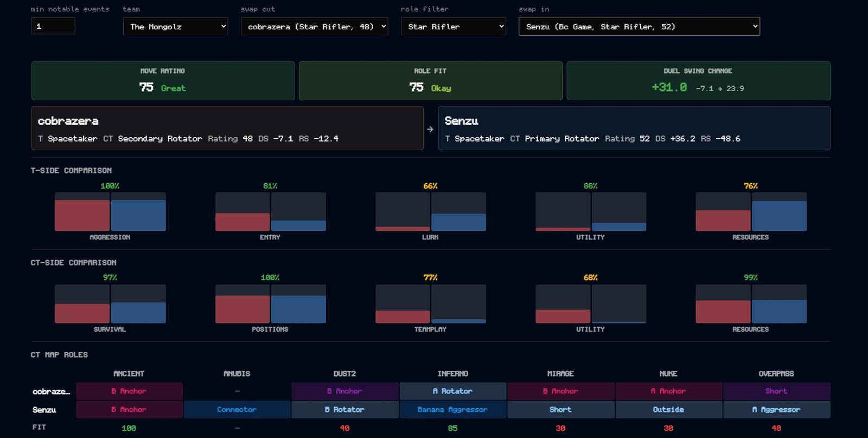This screenshot has width=868, height=438.
Task: Click Senzu's Banana Aggressor cell on Inferno
Action: 452,409
